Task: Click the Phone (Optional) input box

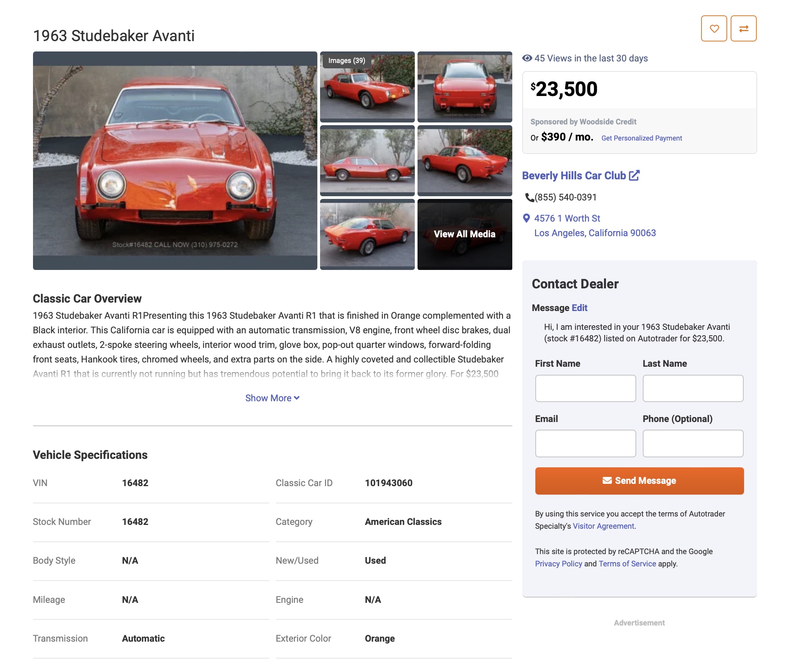Action: pos(693,444)
